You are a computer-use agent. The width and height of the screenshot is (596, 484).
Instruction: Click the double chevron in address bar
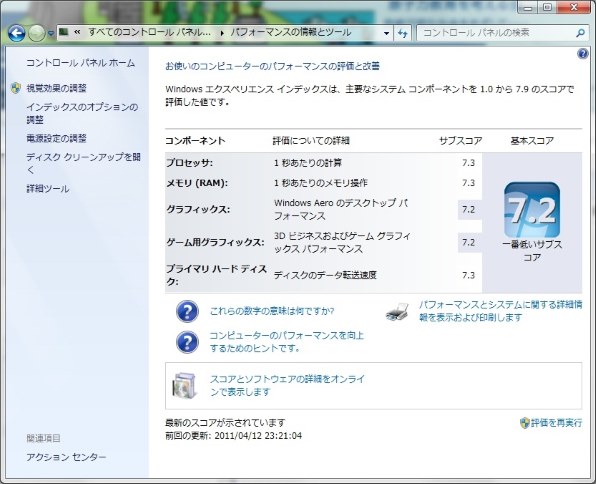(77, 32)
